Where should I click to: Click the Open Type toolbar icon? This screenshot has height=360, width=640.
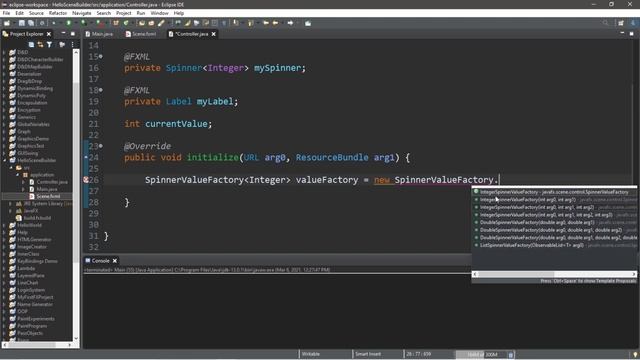(142, 23)
